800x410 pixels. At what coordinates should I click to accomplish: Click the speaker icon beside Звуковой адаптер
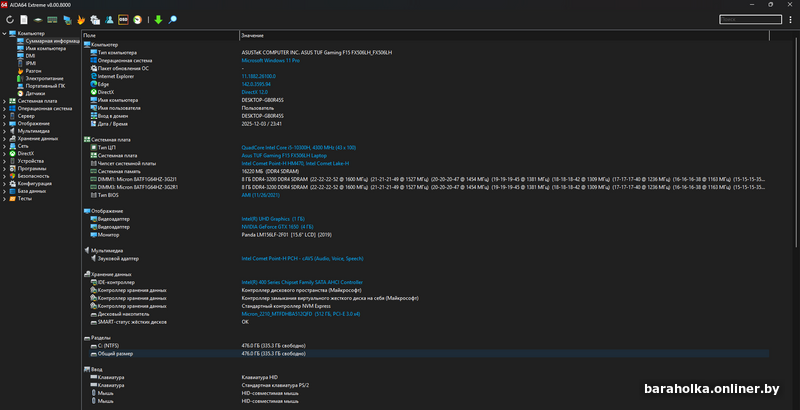point(93,259)
